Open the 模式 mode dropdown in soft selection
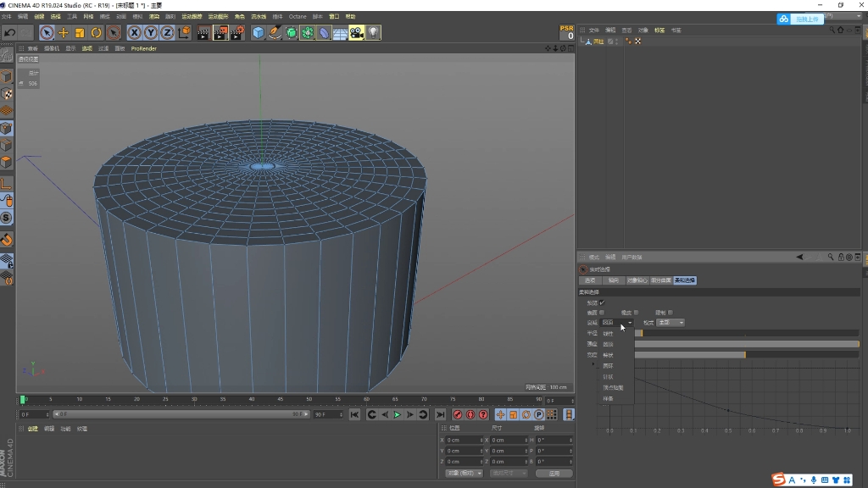 point(670,323)
